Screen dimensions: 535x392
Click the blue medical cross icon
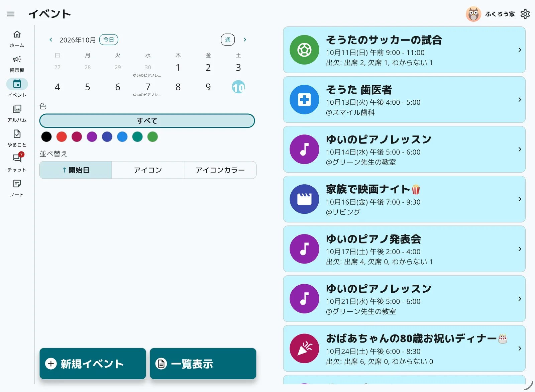point(304,100)
